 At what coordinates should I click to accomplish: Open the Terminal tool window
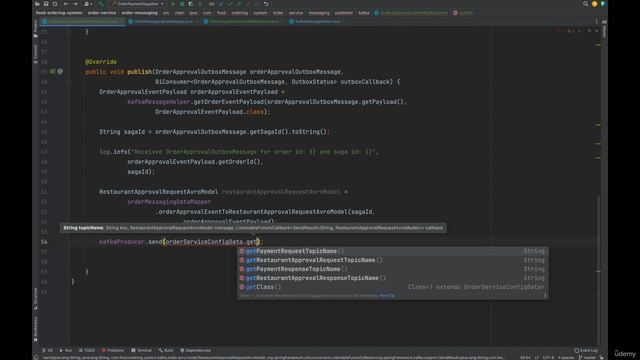click(x=141, y=350)
